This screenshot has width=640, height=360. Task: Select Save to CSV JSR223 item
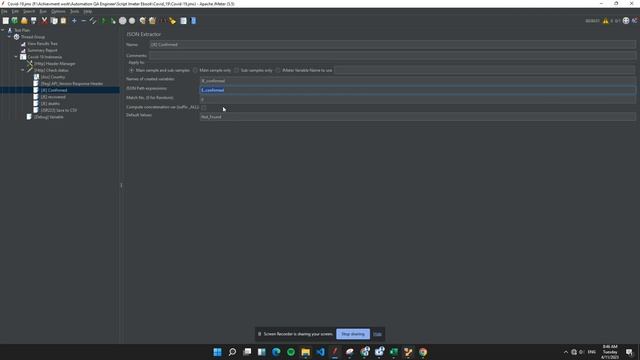click(x=59, y=110)
